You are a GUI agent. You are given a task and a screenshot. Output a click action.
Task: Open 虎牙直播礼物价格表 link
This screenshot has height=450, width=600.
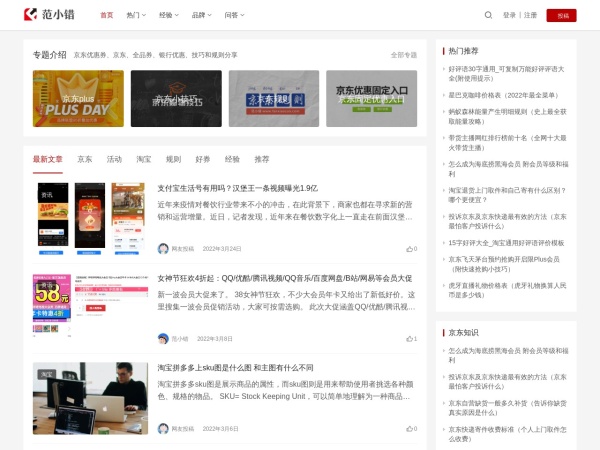[507, 290]
